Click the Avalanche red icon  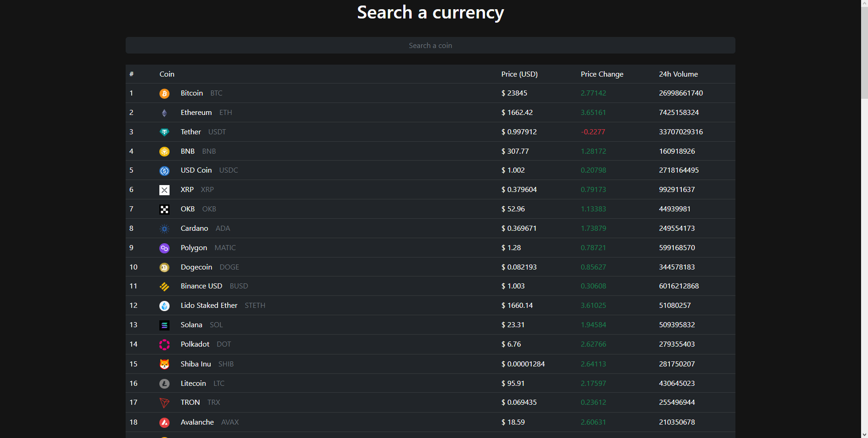pyautogui.click(x=164, y=422)
